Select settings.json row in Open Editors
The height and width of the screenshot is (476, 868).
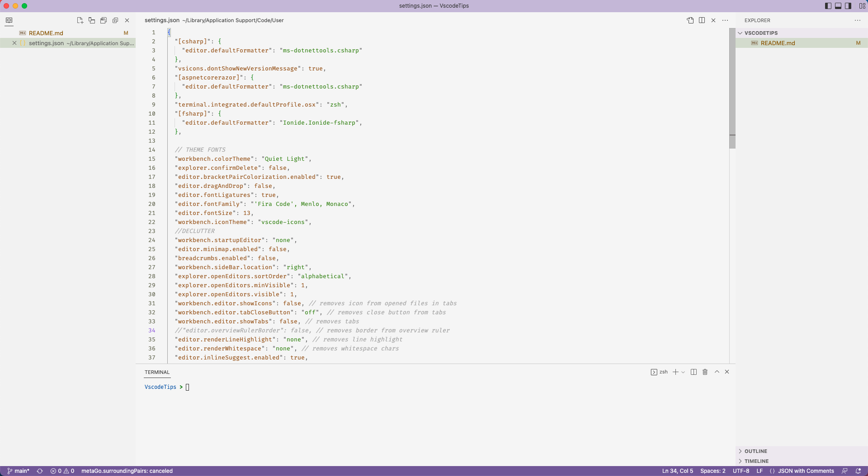[x=68, y=43]
